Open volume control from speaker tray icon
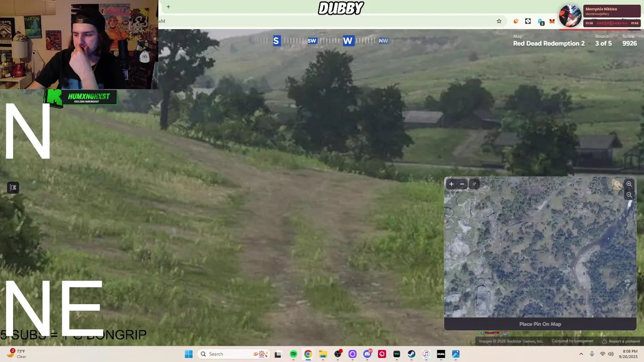 [612, 354]
